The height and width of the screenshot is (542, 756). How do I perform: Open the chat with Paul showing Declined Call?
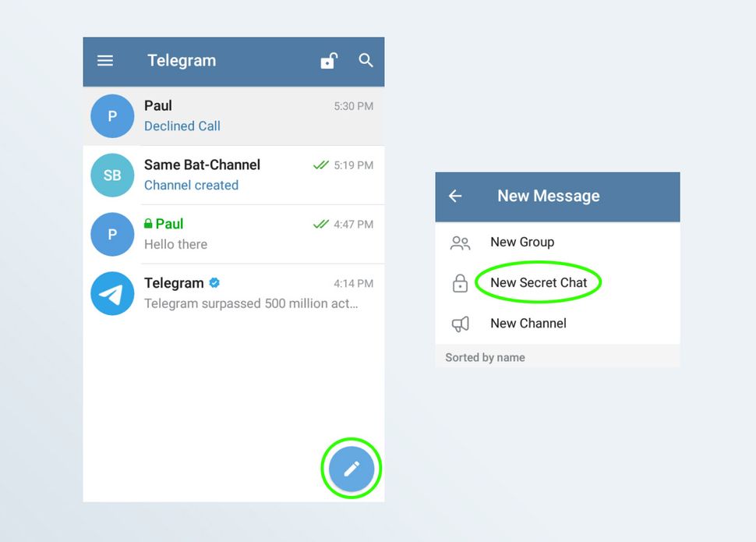tap(234, 115)
